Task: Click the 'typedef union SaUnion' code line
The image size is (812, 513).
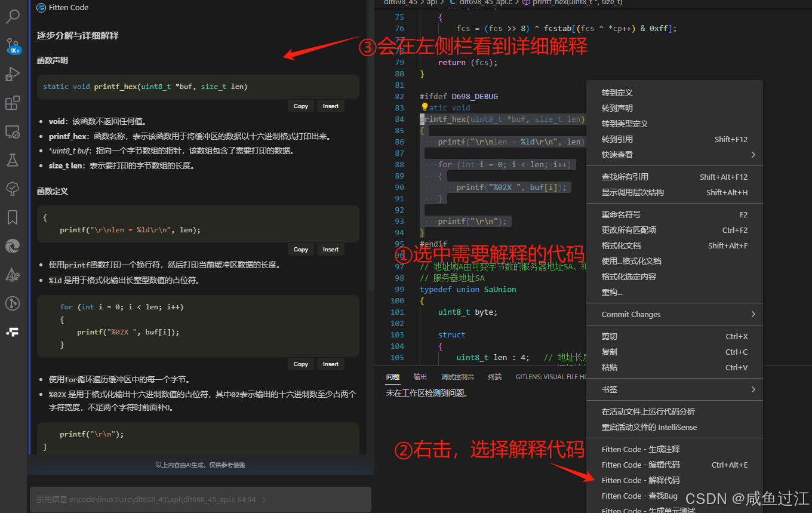Action: tap(468, 289)
